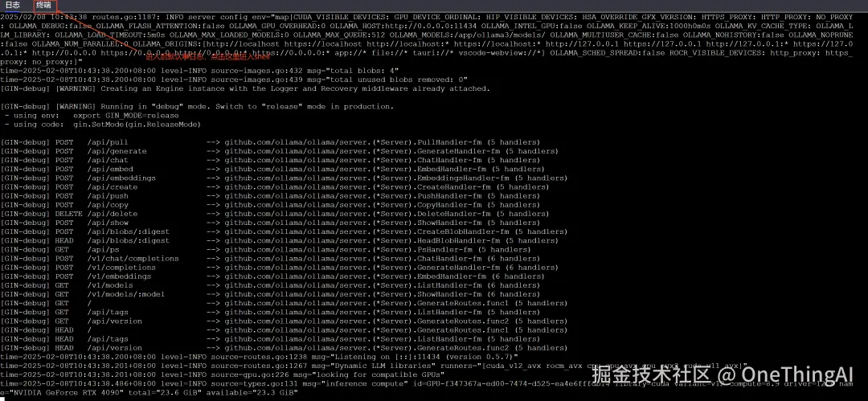Select the GET /api/ps route line
The width and height of the screenshot is (868, 401).
pos(266,249)
